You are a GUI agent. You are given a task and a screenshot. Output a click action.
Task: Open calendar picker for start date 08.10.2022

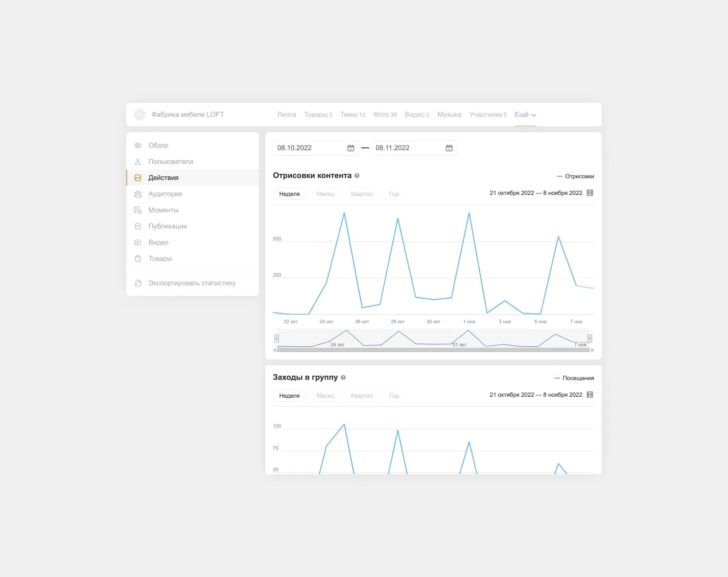point(351,148)
